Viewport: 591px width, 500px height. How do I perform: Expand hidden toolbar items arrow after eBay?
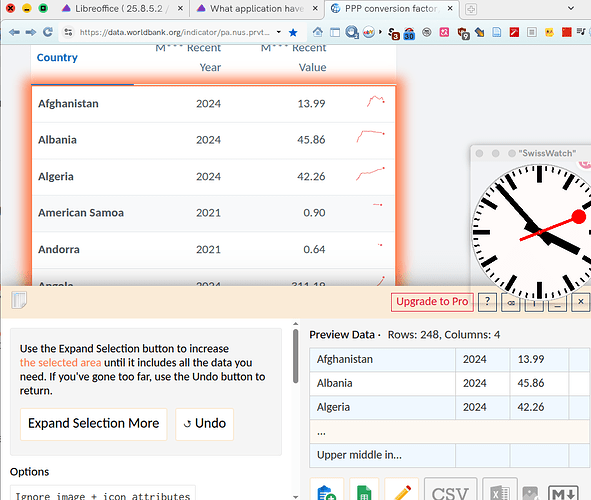[x=380, y=32]
